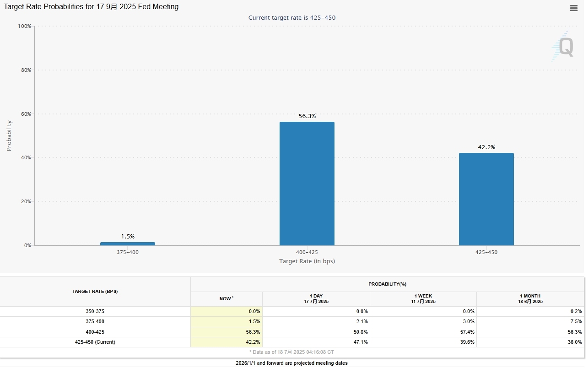Select the '425-450 (Current)' row label
This screenshot has width=588, height=368.
click(x=95, y=342)
